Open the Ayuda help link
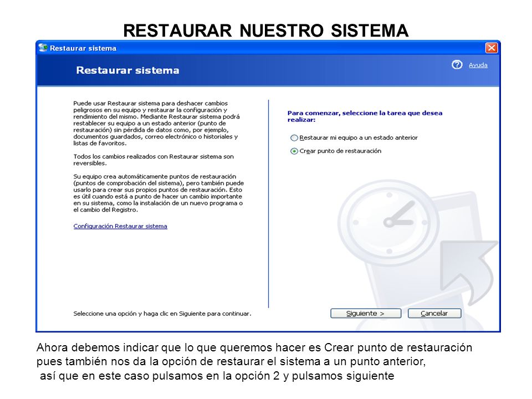This screenshot has height=399, width=532. pos(478,65)
